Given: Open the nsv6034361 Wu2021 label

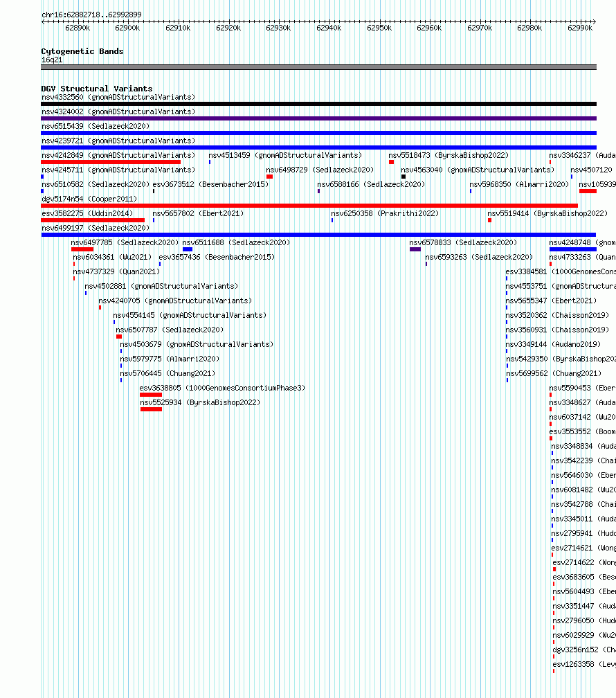Looking at the screenshot, I should pyautogui.click(x=112, y=258).
